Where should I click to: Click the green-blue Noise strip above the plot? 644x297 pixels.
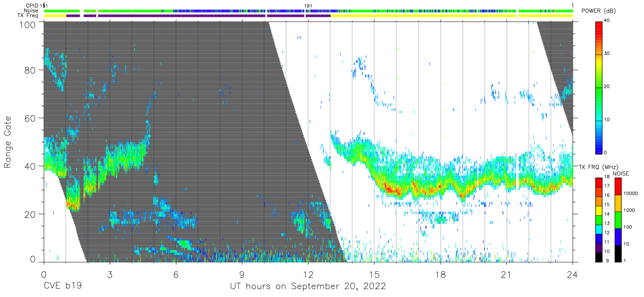(308, 10)
